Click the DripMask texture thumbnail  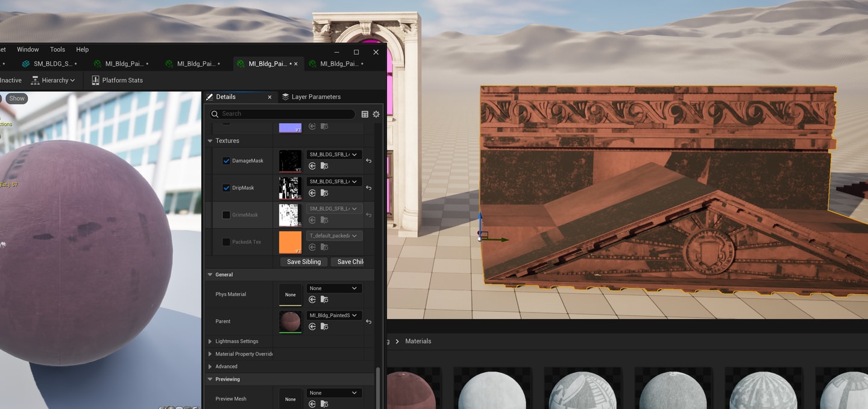(290, 188)
